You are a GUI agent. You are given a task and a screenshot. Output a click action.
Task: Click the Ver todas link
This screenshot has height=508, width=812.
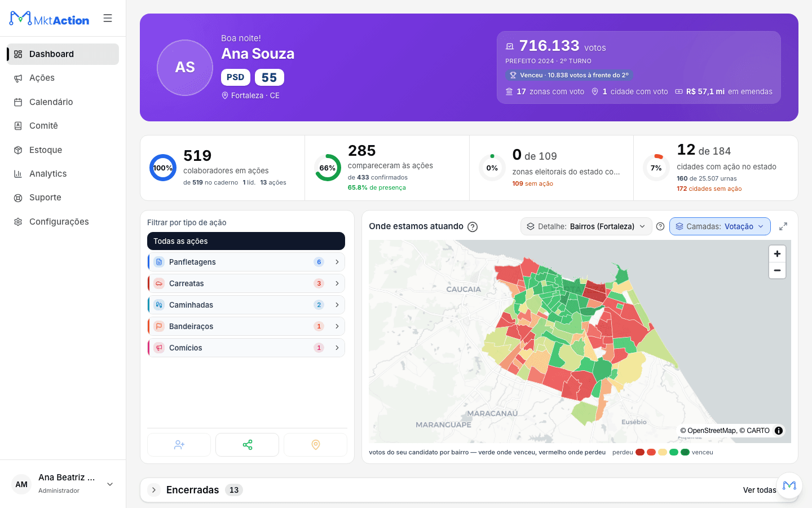coord(759,490)
